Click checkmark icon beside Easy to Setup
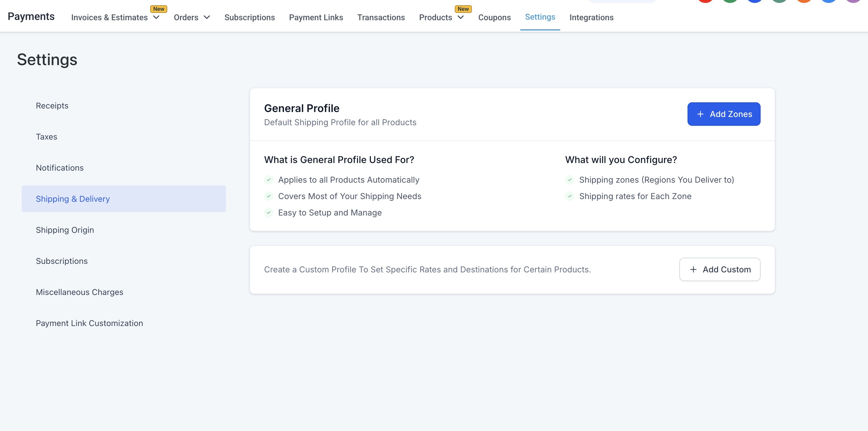This screenshot has height=431, width=868. 268,213
